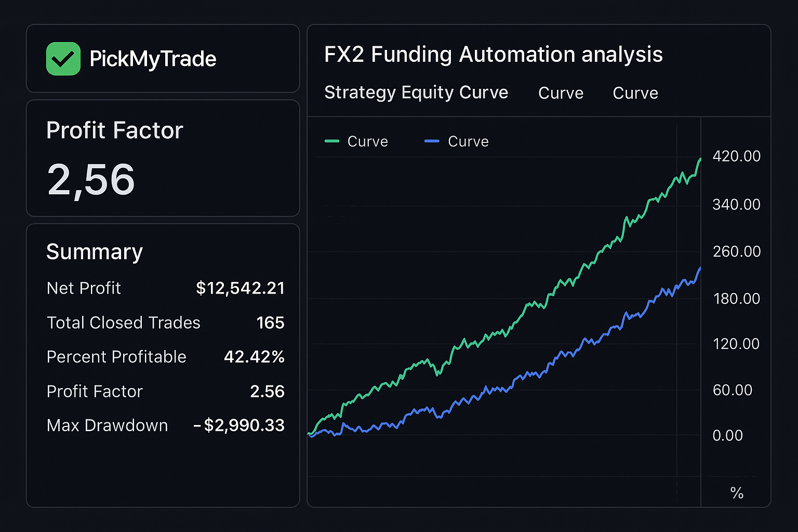Click the green checkmark PickMyTrade logo icon
The height and width of the screenshot is (532, 798).
(63, 59)
